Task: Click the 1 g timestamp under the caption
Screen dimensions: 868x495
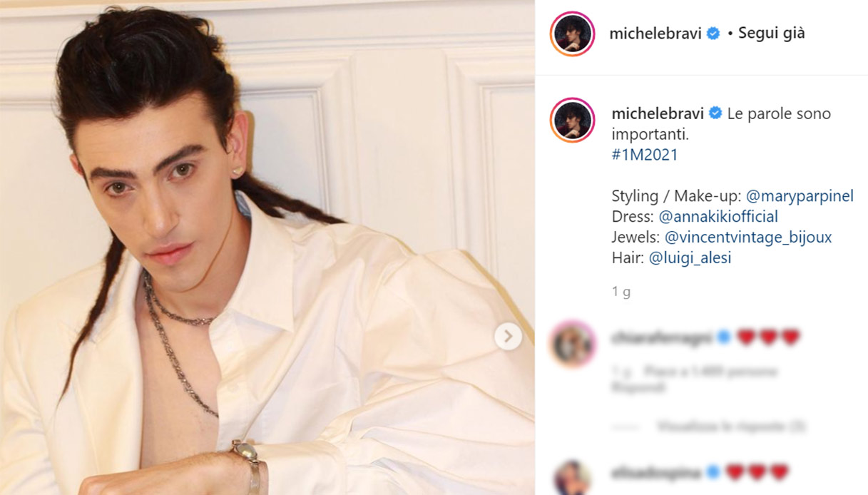Action: pyautogui.click(x=621, y=292)
